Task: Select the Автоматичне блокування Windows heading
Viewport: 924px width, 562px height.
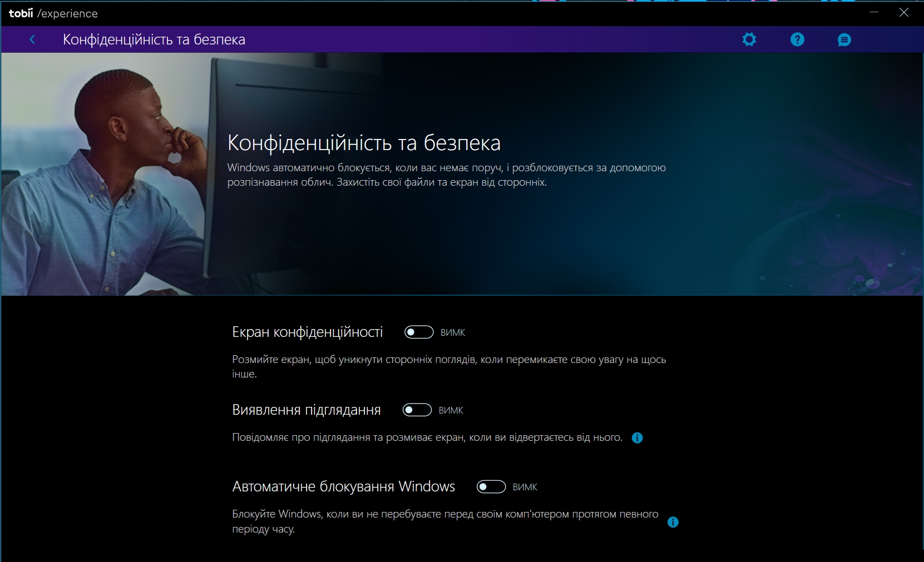Action: (x=343, y=487)
